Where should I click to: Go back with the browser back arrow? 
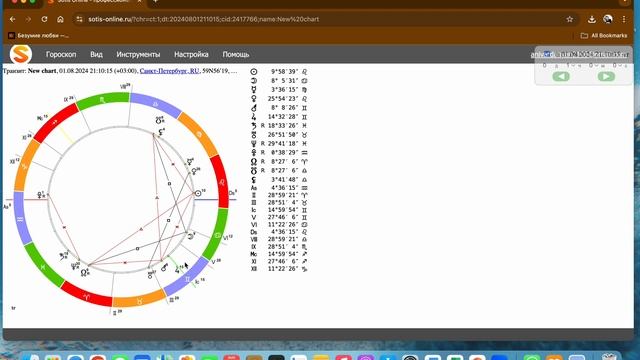tap(13, 19)
